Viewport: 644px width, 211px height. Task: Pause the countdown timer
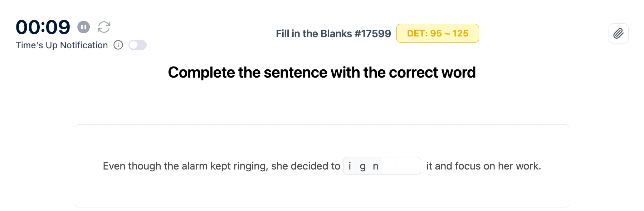point(83,27)
